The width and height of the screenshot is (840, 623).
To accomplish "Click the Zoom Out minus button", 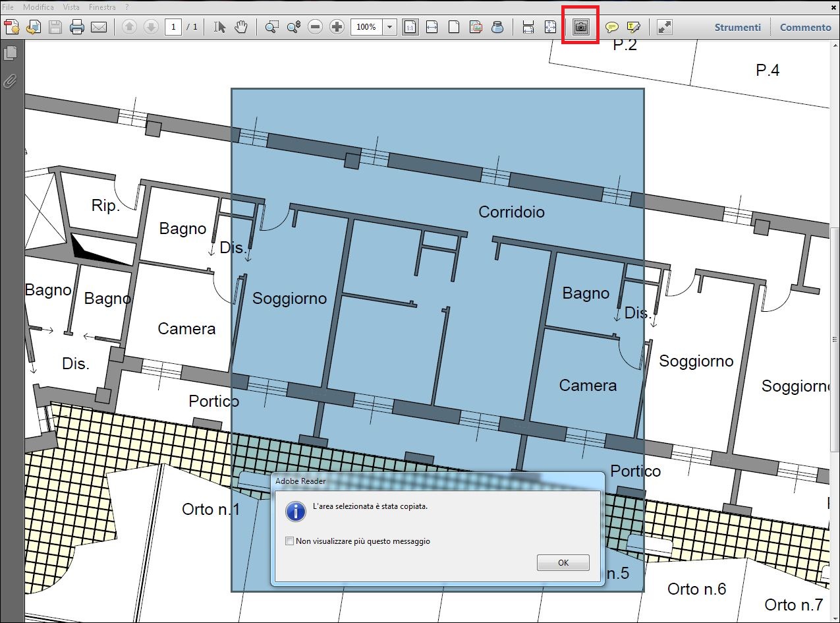I will coord(316,27).
